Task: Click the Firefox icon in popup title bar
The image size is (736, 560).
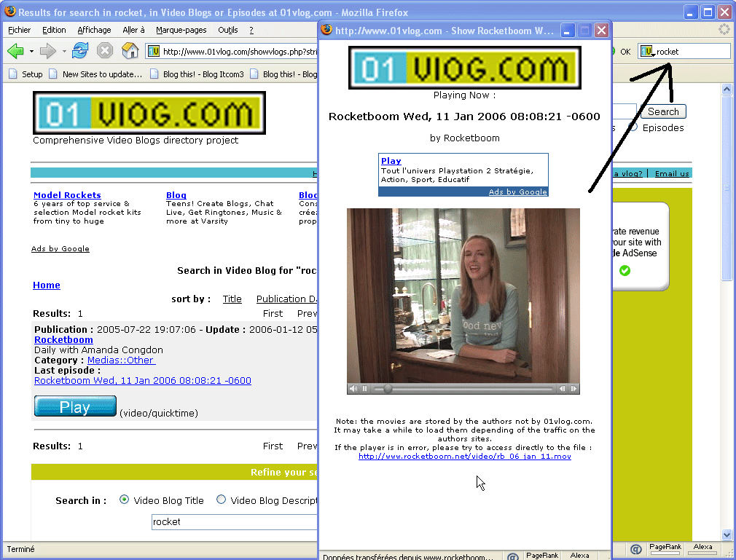Action: [326, 30]
